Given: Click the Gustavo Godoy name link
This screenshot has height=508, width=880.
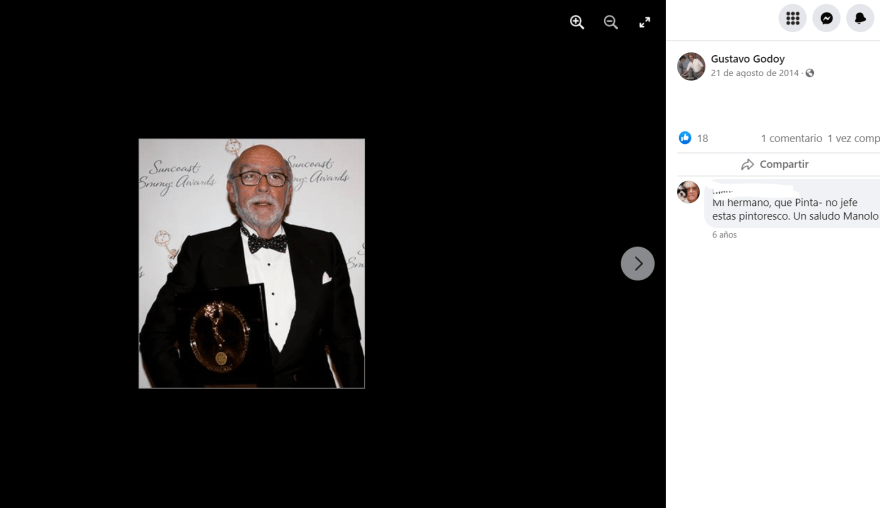Looking at the screenshot, I should tap(748, 59).
